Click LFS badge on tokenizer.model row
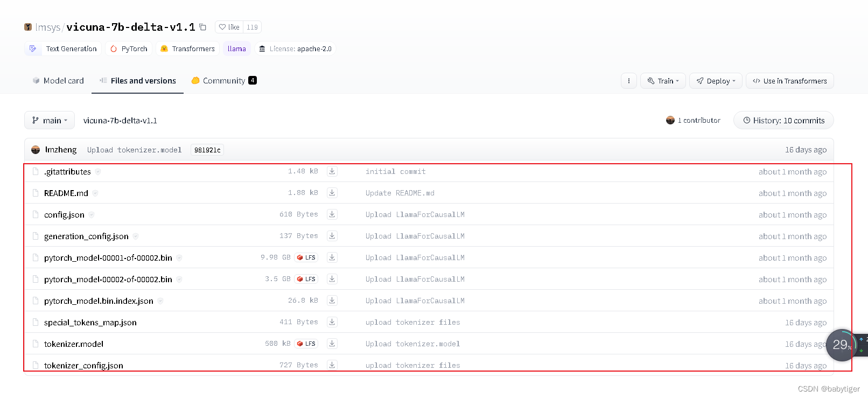The height and width of the screenshot is (398, 868). 306,344
